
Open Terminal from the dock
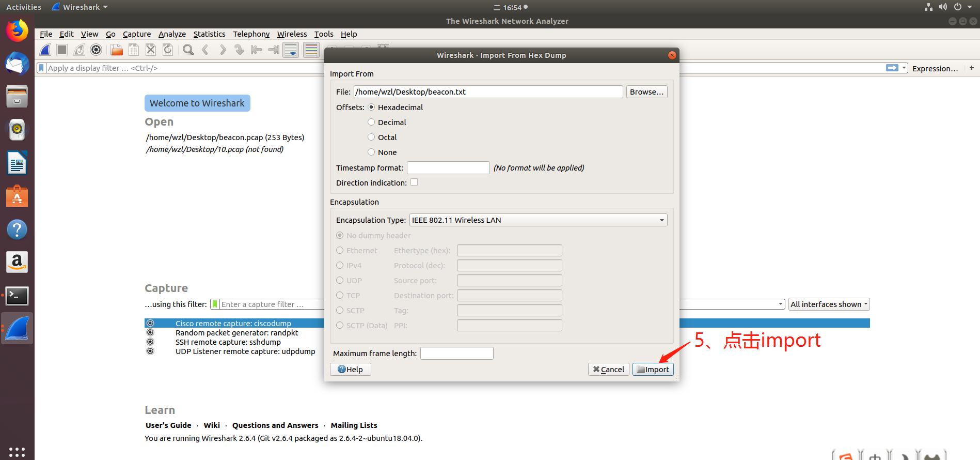(x=17, y=296)
